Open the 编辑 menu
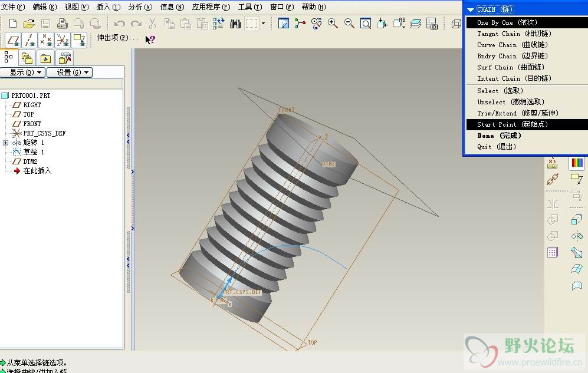Screen dimensions: 588x373 click(x=45, y=6)
